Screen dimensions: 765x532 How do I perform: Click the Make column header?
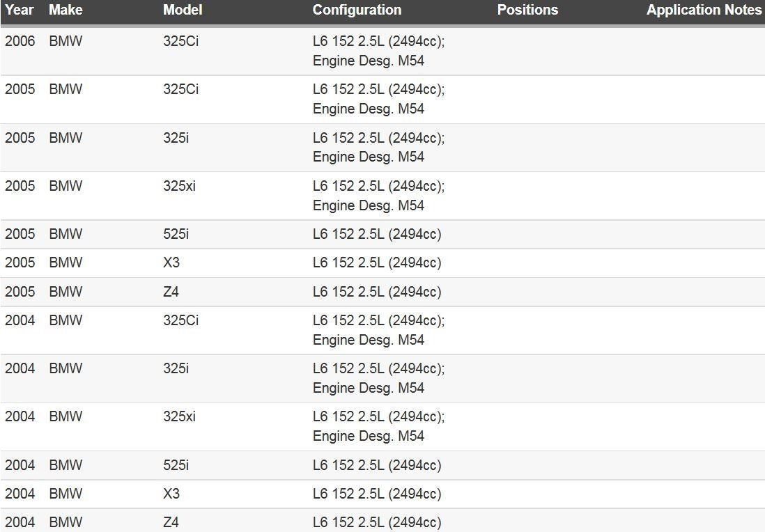point(65,10)
